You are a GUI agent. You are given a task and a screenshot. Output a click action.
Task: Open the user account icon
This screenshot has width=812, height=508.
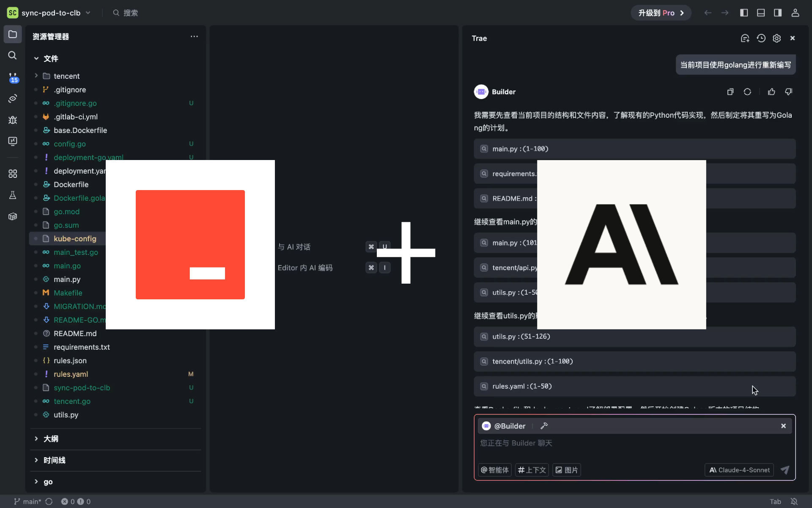tap(795, 13)
